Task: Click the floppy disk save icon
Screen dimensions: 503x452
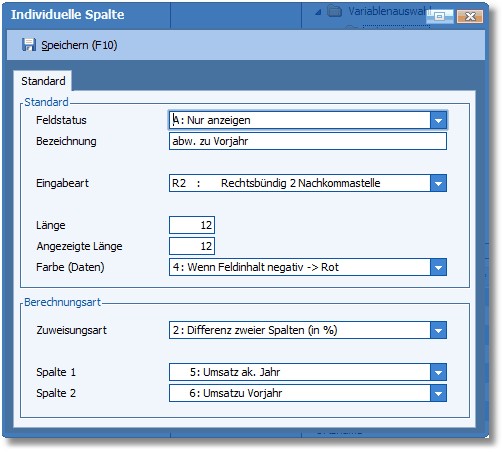Action: click(x=29, y=45)
